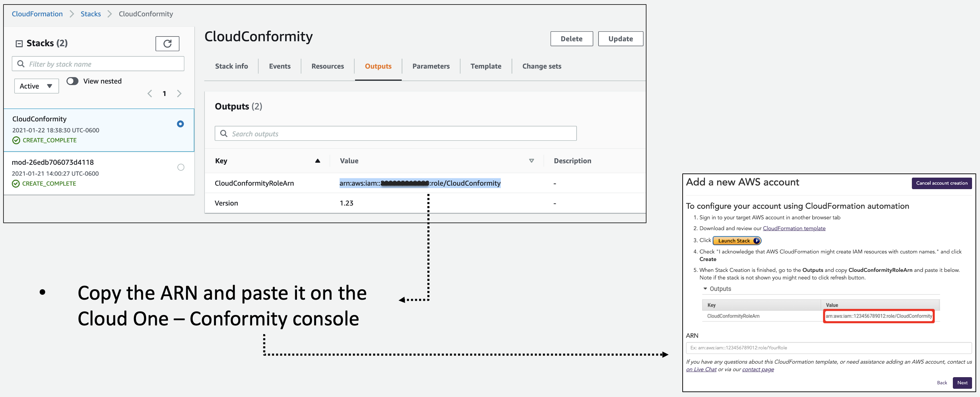The height and width of the screenshot is (397, 980).
Task: Go Back in Add AWS account dialog
Action: click(x=942, y=382)
